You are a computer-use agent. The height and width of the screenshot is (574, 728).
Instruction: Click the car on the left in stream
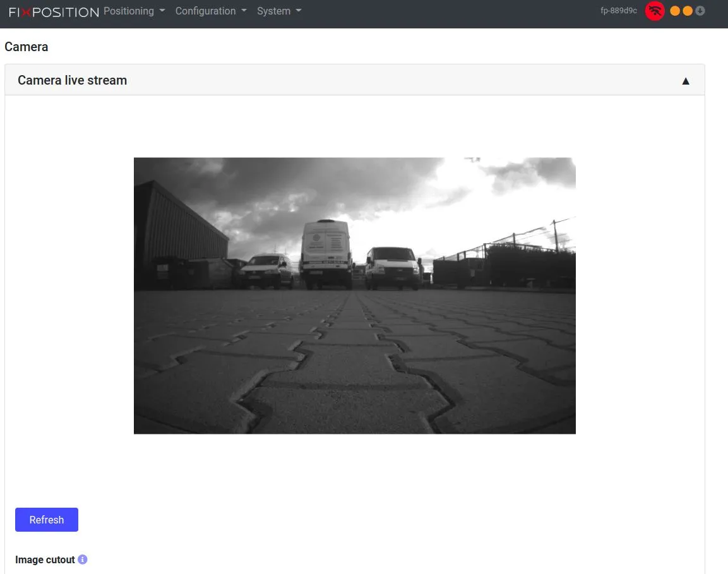click(266, 270)
